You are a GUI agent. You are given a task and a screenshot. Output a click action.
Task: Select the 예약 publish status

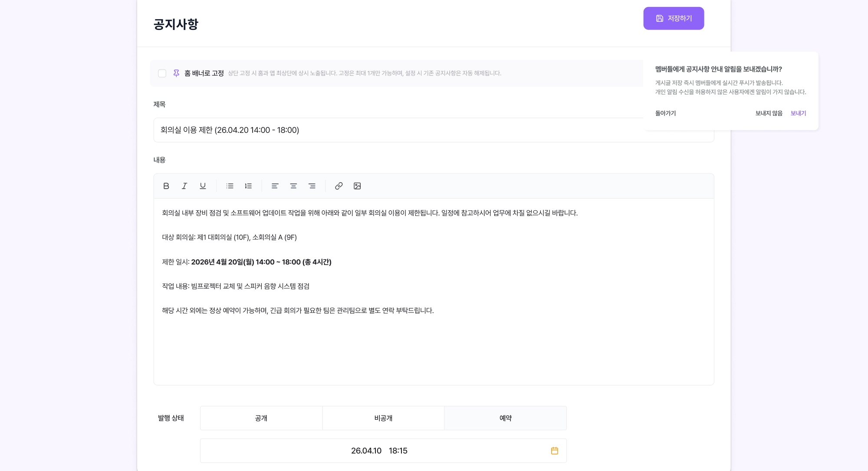coord(505,418)
